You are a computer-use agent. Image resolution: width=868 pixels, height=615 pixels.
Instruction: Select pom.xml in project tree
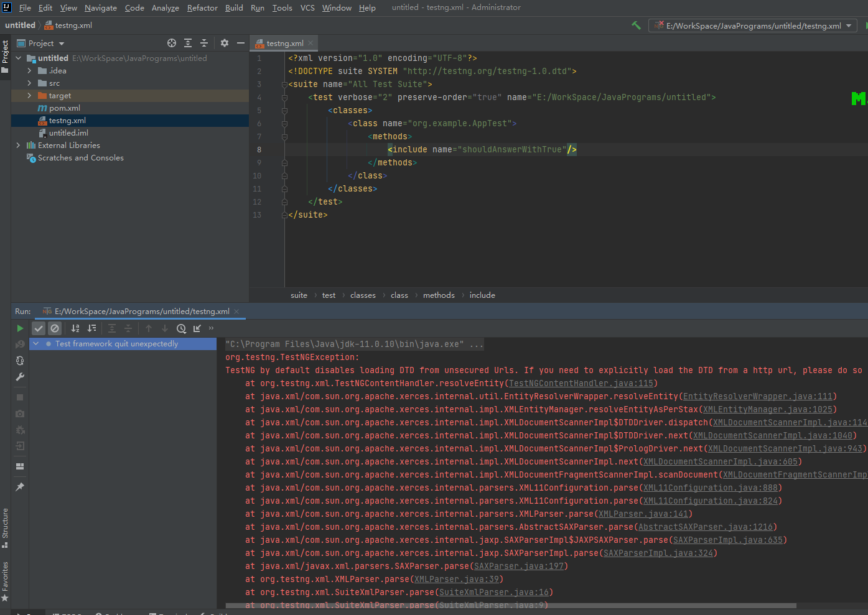(65, 108)
